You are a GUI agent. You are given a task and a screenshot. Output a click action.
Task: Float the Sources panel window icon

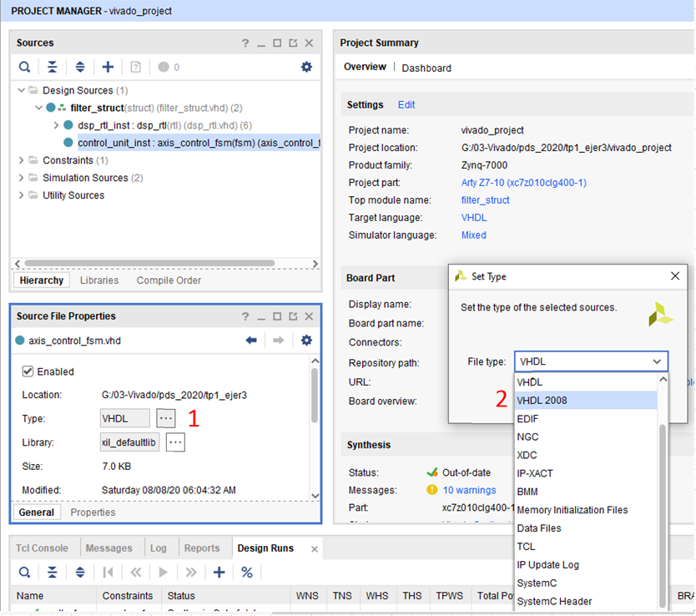click(293, 43)
